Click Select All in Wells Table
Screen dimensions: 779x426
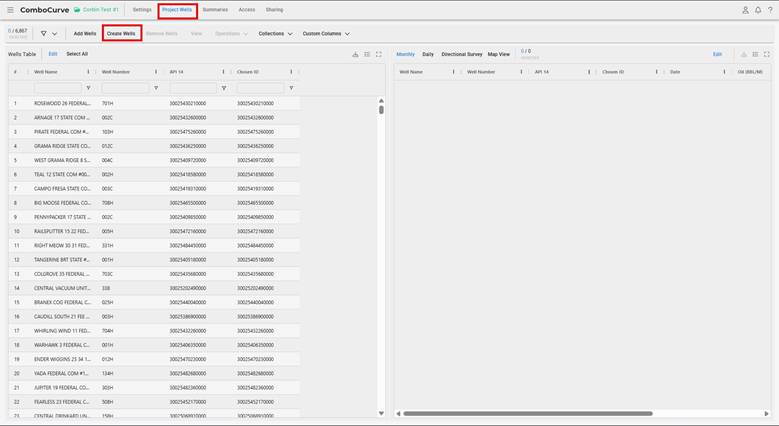point(77,54)
